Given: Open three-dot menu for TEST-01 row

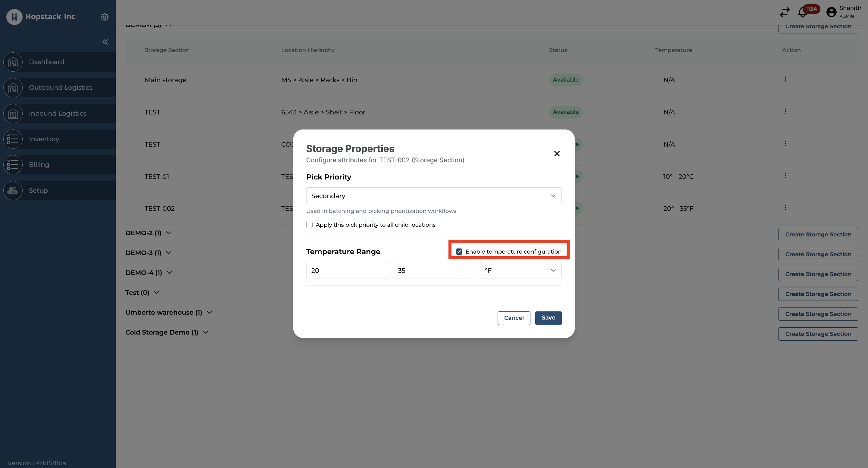Looking at the screenshot, I should click(785, 175).
